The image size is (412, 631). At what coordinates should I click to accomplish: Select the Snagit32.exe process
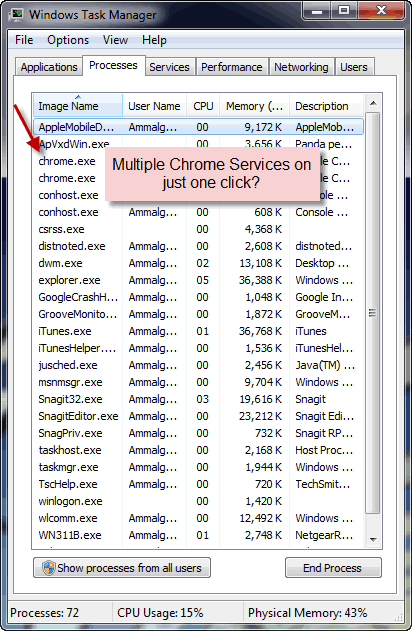(x=199, y=399)
